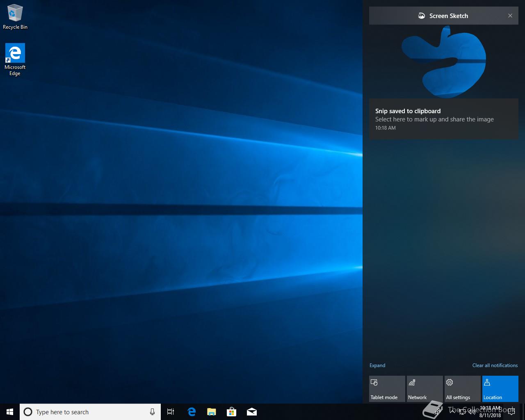
Task: Turn off the Location quick action
Action: point(500,389)
